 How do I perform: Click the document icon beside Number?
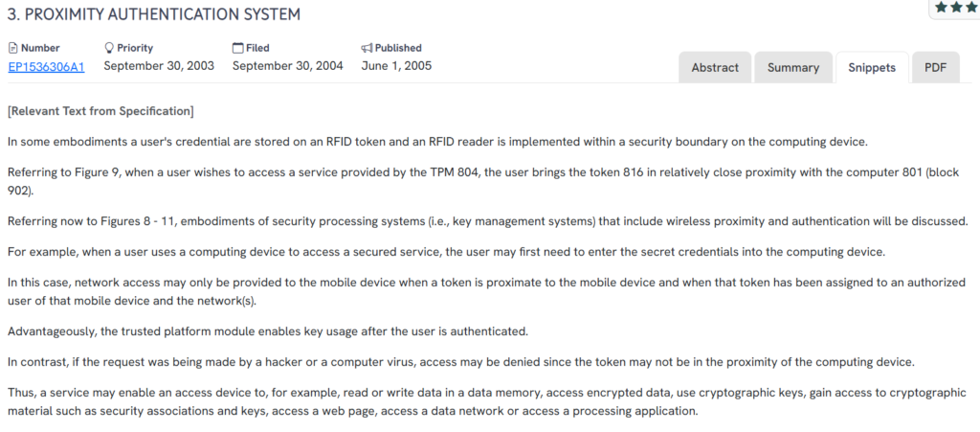tap(12, 48)
